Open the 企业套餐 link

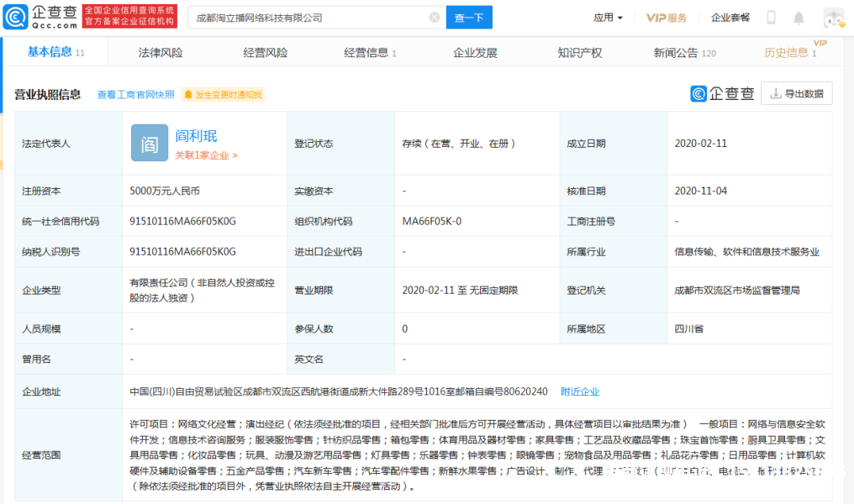point(730,18)
